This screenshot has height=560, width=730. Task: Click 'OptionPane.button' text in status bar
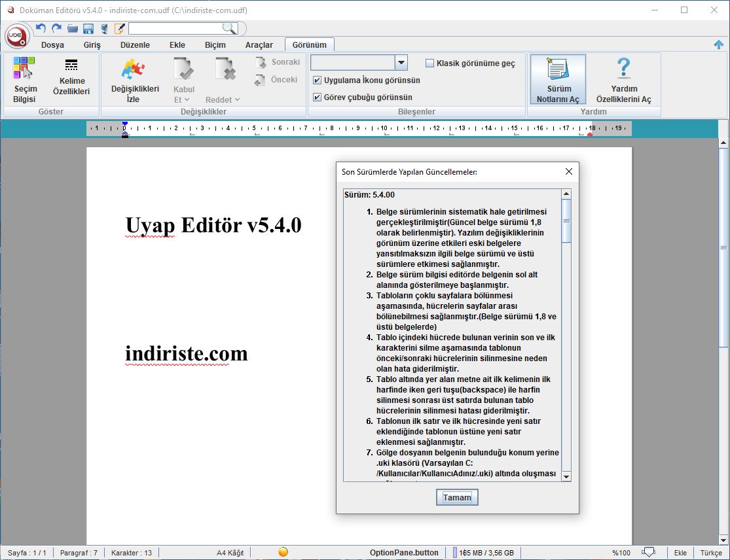[x=404, y=553]
